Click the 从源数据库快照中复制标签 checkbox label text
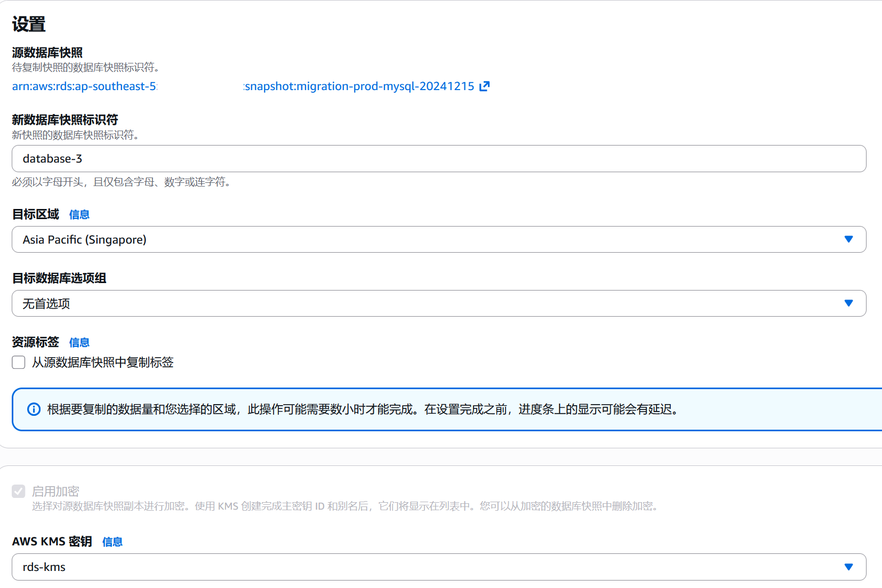This screenshot has width=882, height=588. pyautogui.click(x=102, y=363)
